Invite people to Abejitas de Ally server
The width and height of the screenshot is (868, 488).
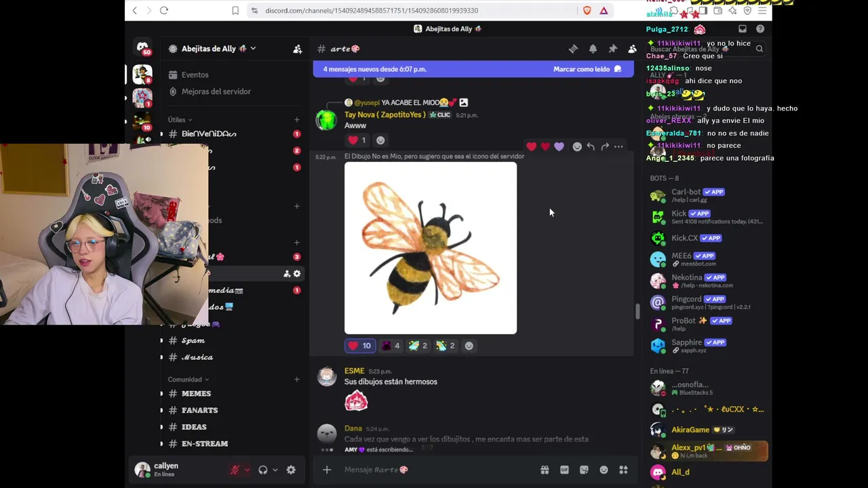pyautogui.click(x=297, y=49)
